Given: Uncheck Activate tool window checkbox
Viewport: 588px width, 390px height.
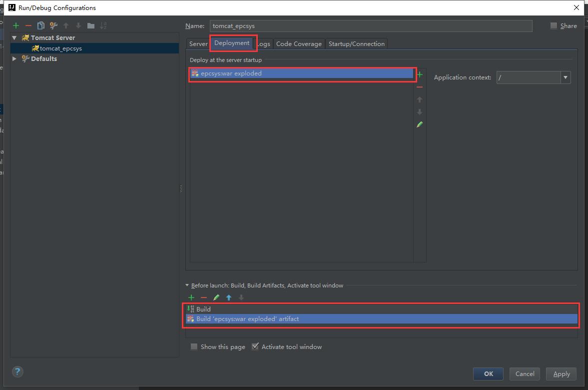Looking at the screenshot, I should pyautogui.click(x=255, y=346).
